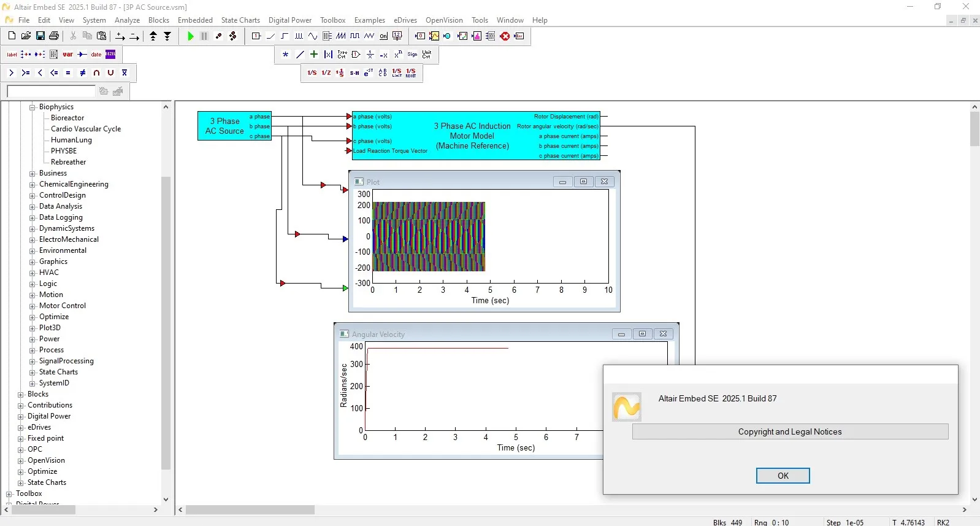Expand the ElectroMechanical tree node

coord(33,240)
